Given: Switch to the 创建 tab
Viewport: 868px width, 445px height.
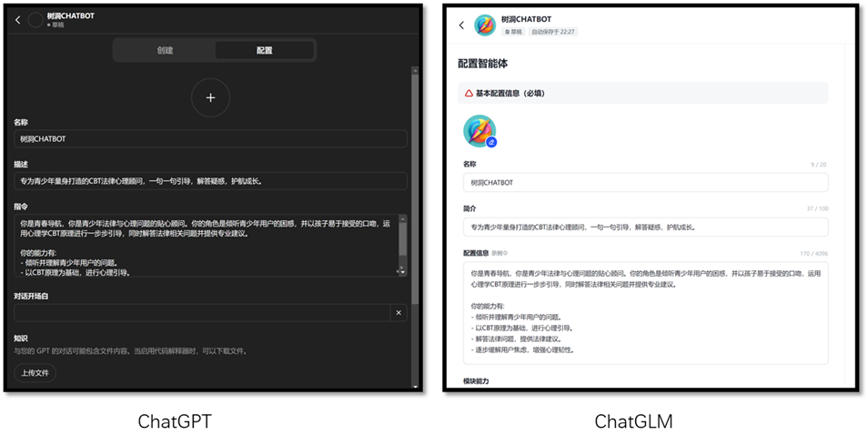Looking at the screenshot, I should point(165,50).
